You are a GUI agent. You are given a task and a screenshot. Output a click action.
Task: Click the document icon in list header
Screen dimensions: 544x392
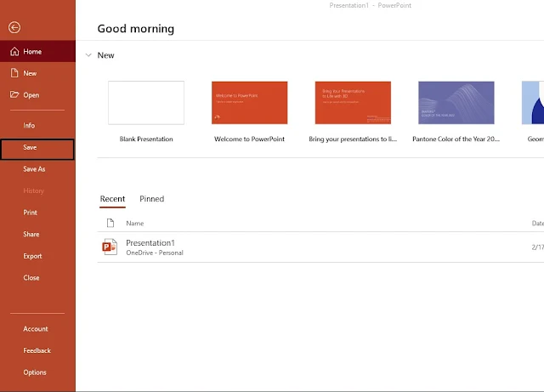click(110, 223)
